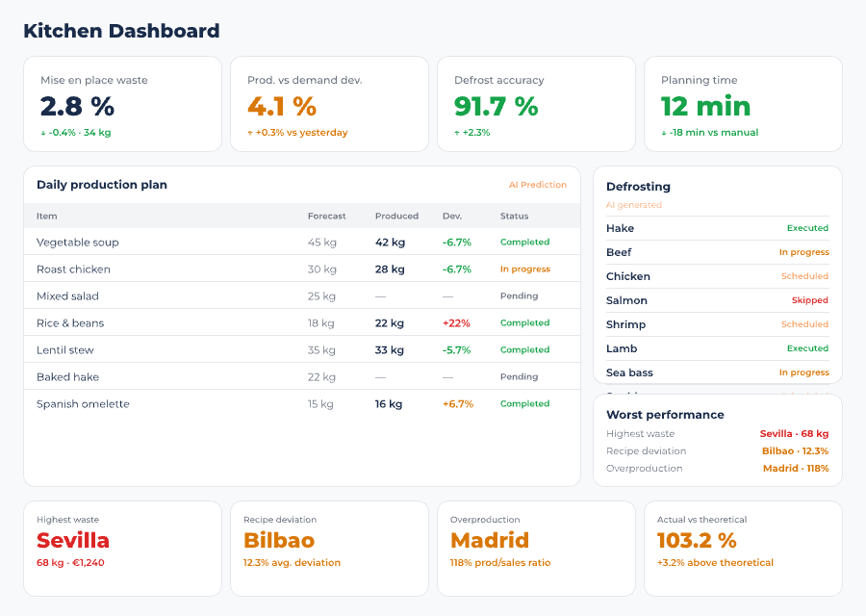
Task: Select the Vegetable soup row
Action: point(78,243)
